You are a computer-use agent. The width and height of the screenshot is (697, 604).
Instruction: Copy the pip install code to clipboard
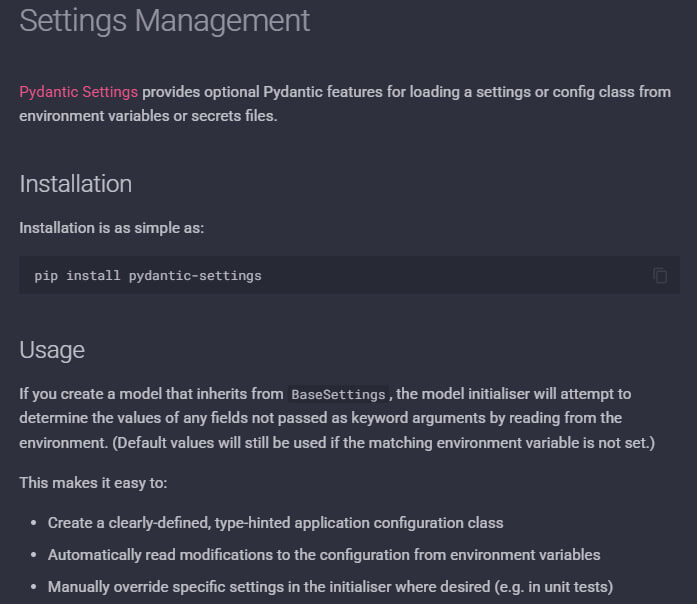click(660, 275)
